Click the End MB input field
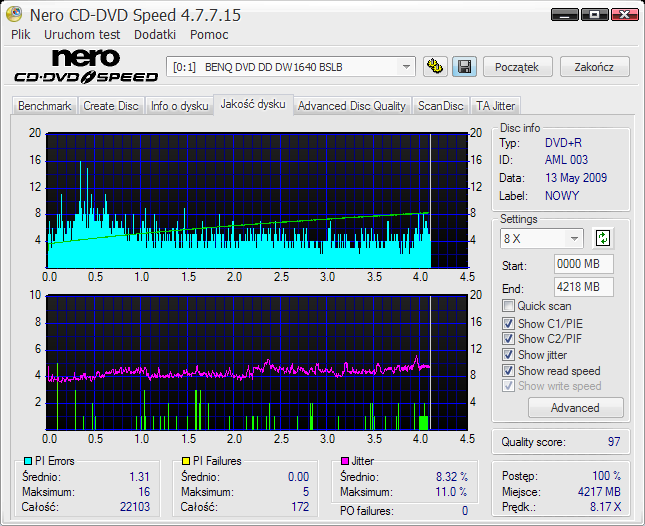Viewport: 645px width, 526px height. pyautogui.click(x=583, y=287)
